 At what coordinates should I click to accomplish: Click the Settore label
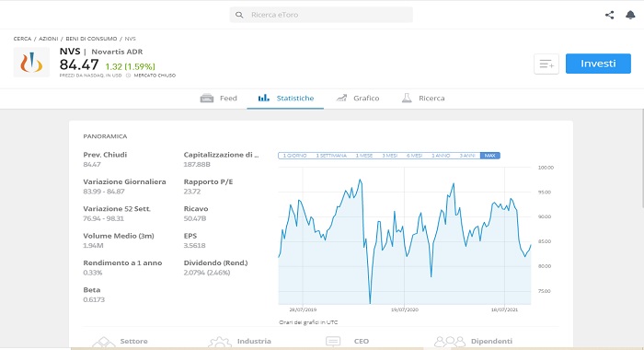134,341
